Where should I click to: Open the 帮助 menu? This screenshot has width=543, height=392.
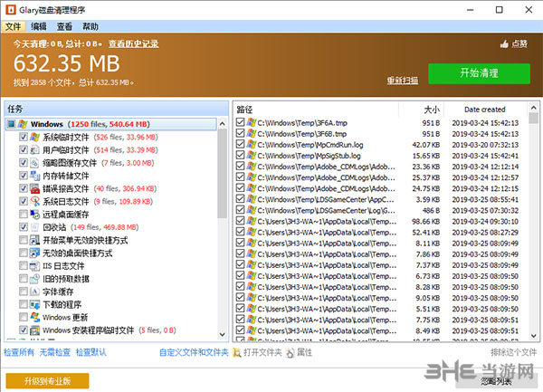tap(90, 26)
